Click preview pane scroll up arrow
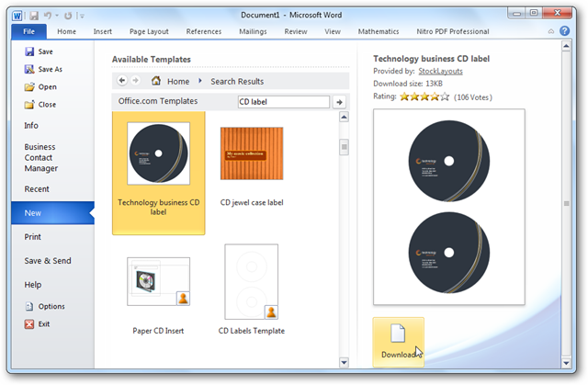This screenshot has width=588, height=385. [566, 46]
